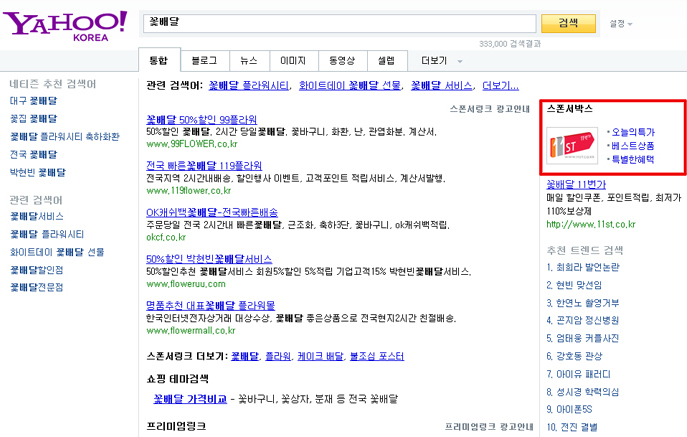Open the 동영상 tab
This screenshot has width=687, height=437.
tap(342, 60)
